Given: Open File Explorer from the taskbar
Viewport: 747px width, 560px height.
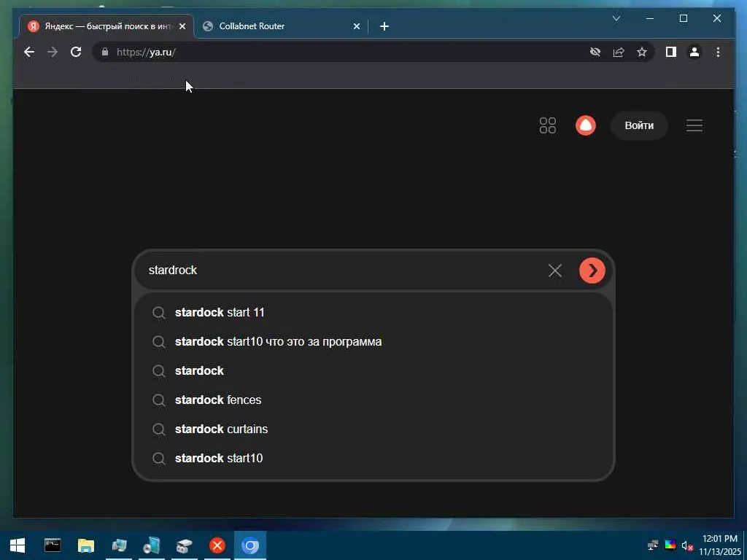Looking at the screenshot, I should pos(86,545).
